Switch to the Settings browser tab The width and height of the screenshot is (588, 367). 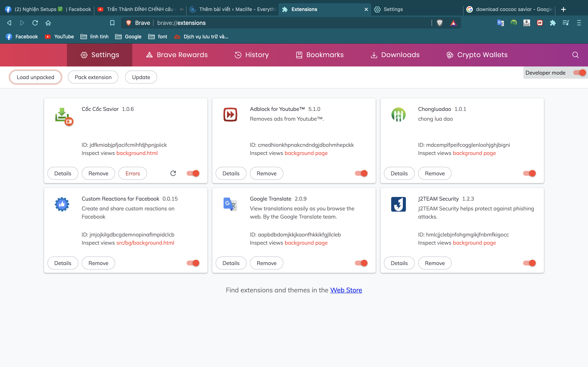tap(393, 9)
